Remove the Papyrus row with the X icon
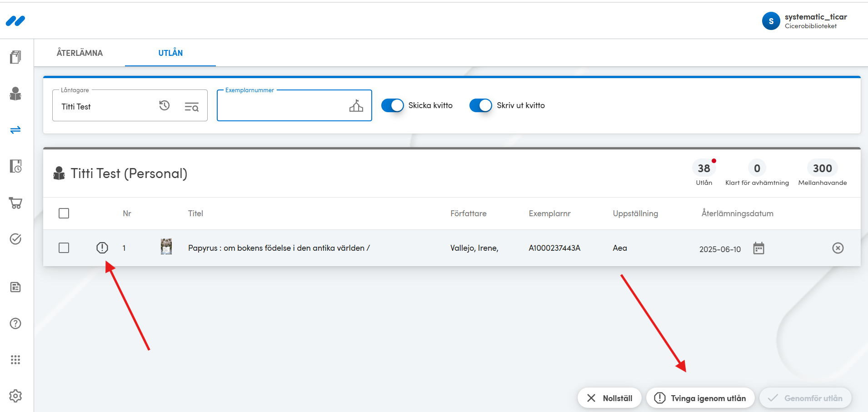Screen dimensions: 868x412 tap(838, 248)
